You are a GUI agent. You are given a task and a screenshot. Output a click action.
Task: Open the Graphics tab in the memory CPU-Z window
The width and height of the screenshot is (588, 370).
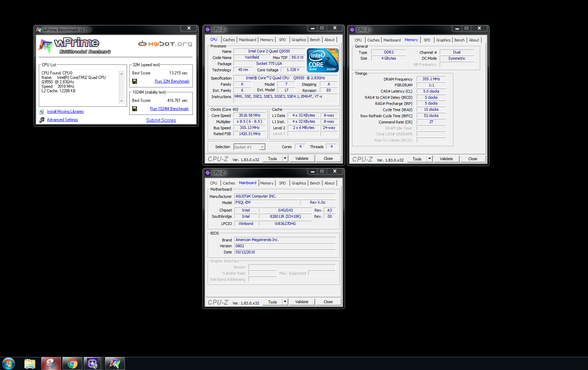(443, 40)
